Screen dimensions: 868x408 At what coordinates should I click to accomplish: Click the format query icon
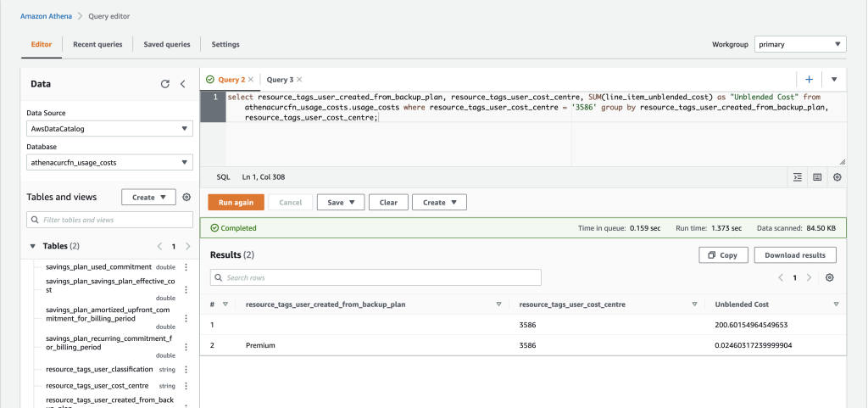tap(797, 177)
